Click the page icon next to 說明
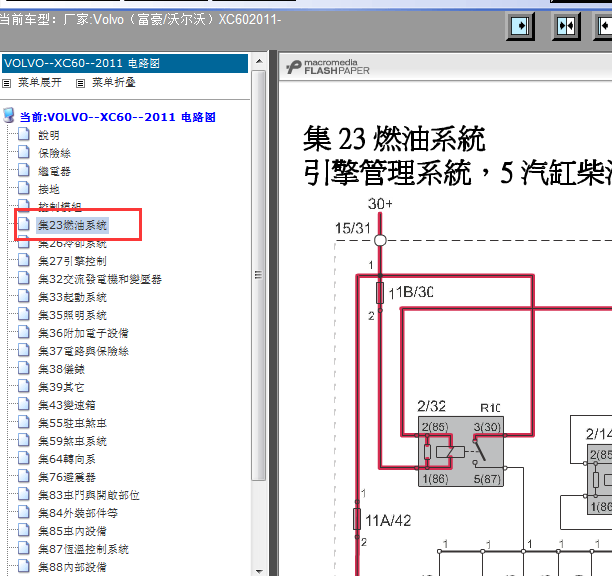This screenshot has width=612, height=576. (x=24, y=134)
